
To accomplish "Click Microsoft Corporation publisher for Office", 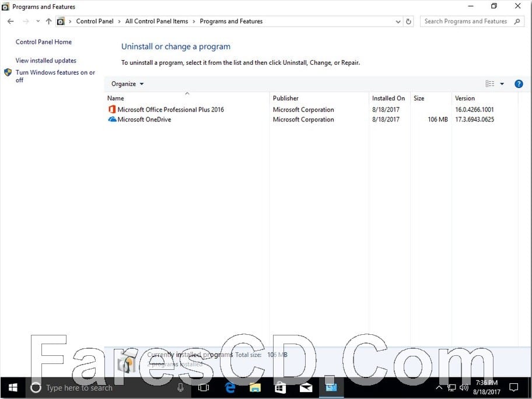I will [303, 110].
